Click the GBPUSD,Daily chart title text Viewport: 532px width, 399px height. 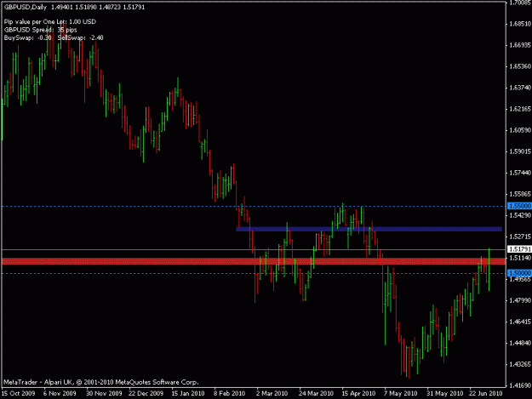point(26,7)
